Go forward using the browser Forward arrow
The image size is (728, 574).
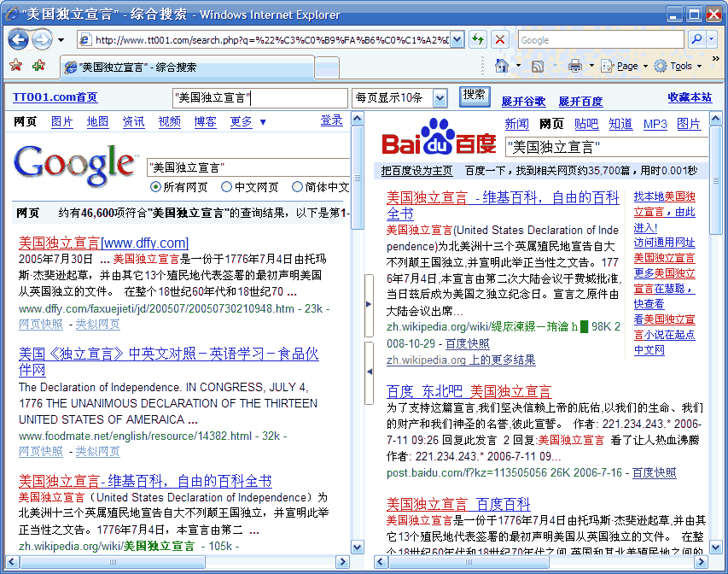(43, 39)
